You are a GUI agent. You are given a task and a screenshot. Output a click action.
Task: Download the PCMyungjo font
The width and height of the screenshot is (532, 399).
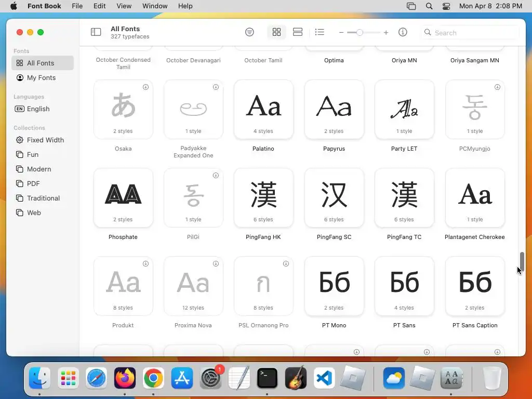coord(497,87)
